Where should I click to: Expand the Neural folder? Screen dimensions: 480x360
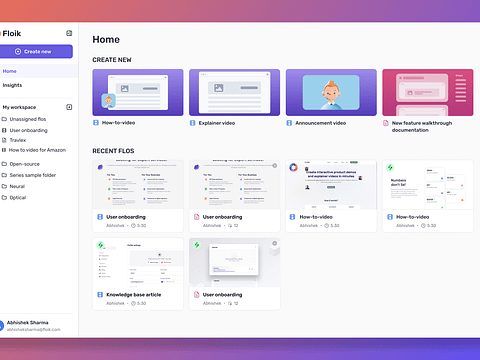[x=13, y=186]
